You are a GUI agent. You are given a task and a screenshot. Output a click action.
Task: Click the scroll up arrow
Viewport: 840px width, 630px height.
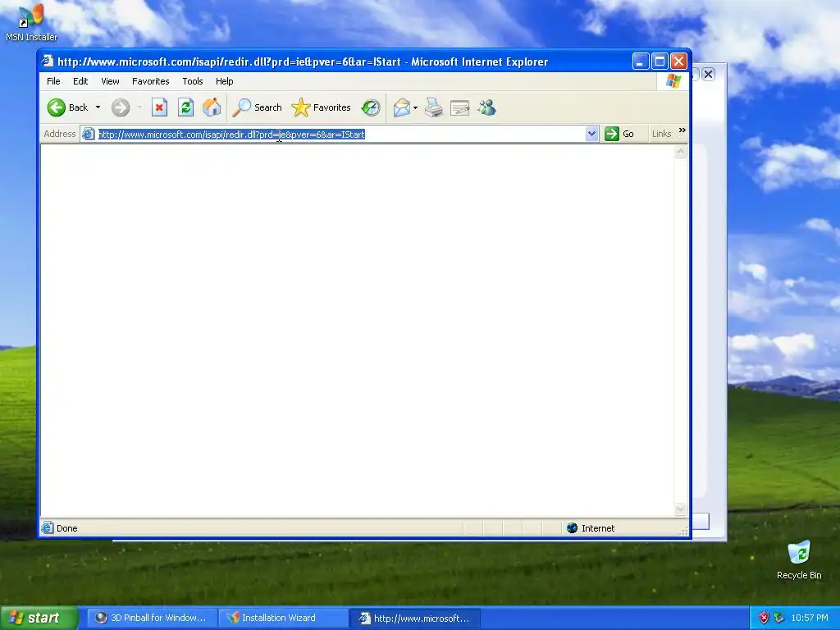[680, 152]
